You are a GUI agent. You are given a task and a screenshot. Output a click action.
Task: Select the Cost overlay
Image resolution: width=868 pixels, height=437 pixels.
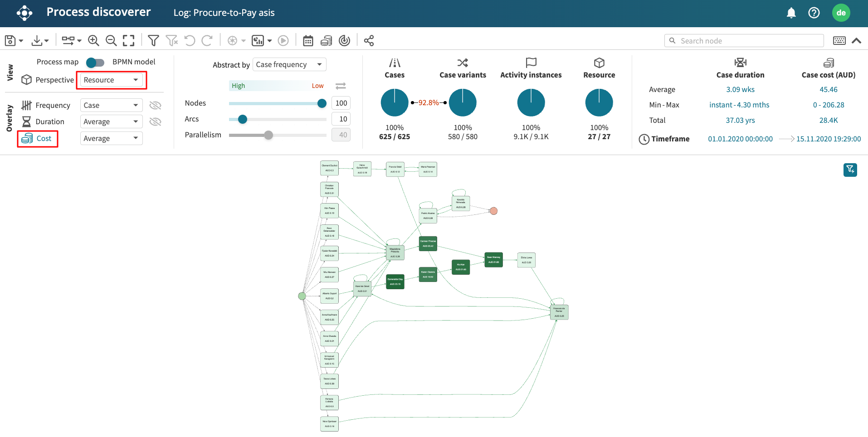(38, 139)
